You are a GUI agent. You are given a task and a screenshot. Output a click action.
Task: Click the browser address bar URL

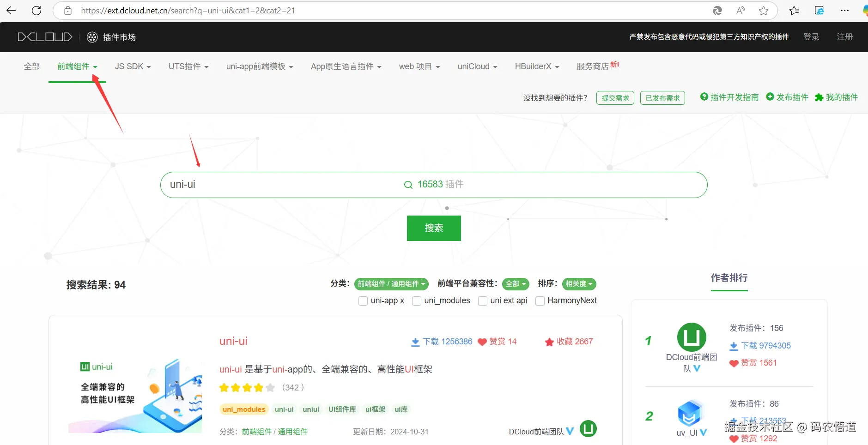[188, 11]
